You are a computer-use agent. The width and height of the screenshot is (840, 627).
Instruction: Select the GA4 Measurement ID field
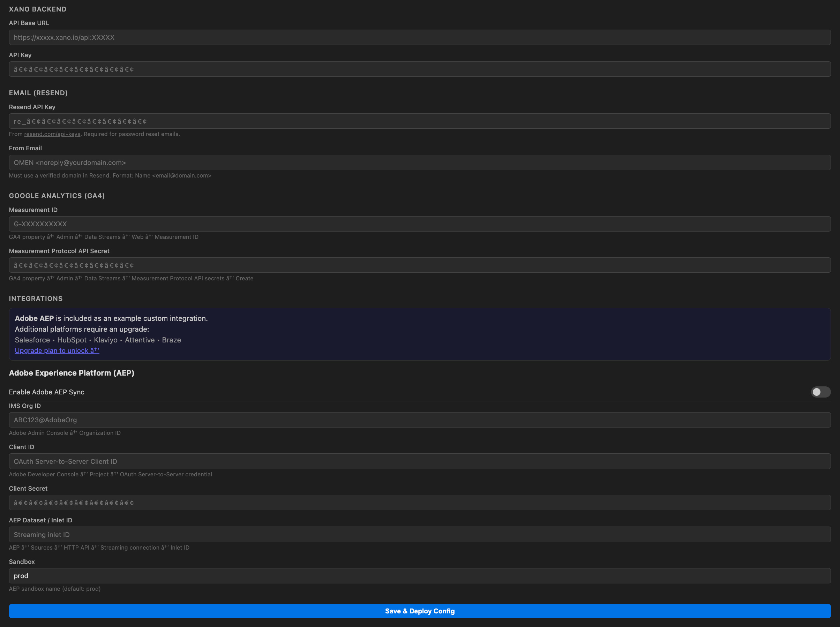420,224
